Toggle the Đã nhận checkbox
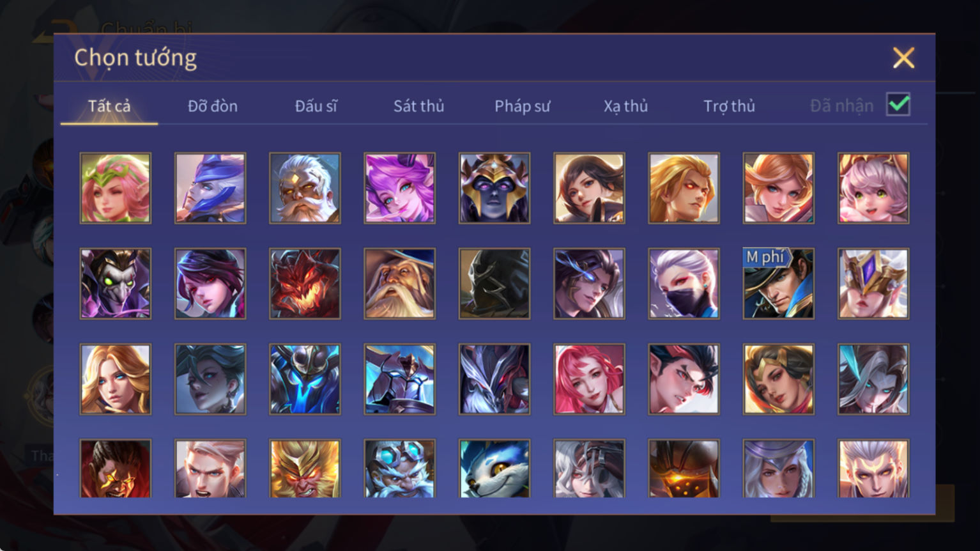This screenshot has height=551, width=980. click(898, 104)
